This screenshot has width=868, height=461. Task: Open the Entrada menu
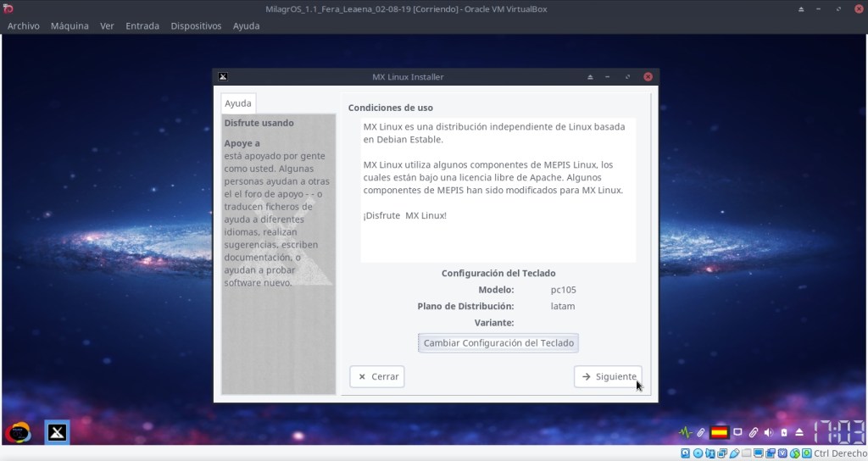pyautogui.click(x=142, y=26)
